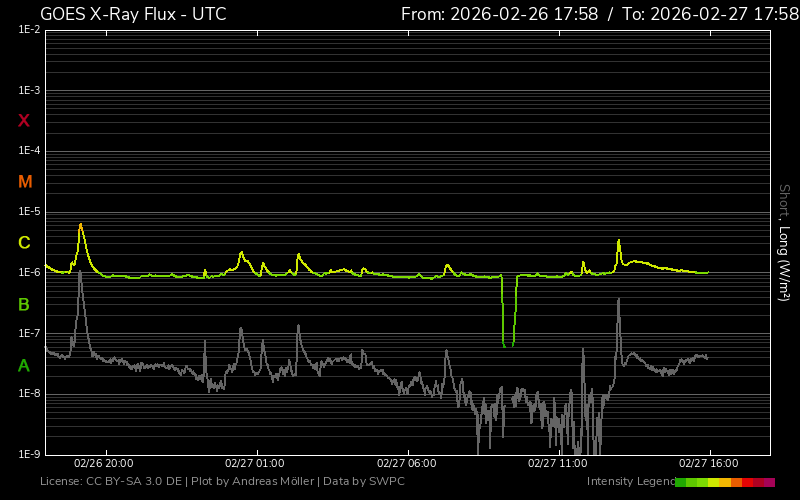This screenshot has width=800, height=500.
Task: Click the 1E-3 y-axis label
Action: click(29, 90)
